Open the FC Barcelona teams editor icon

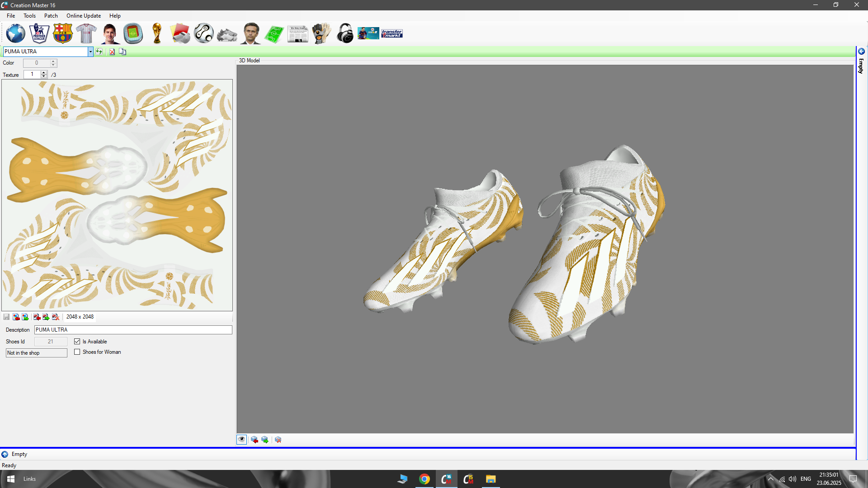[63, 33]
